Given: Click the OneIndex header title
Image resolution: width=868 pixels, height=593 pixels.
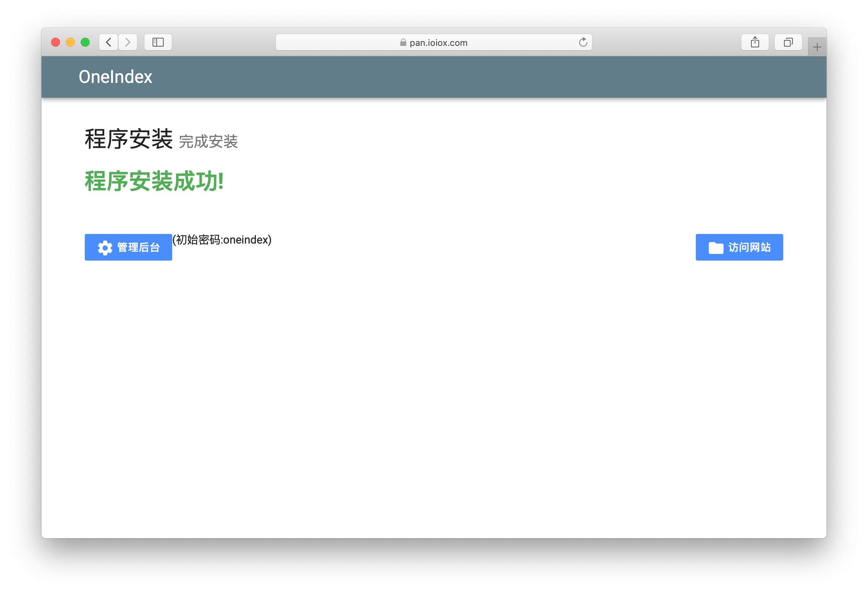Looking at the screenshot, I should [x=116, y=77].
